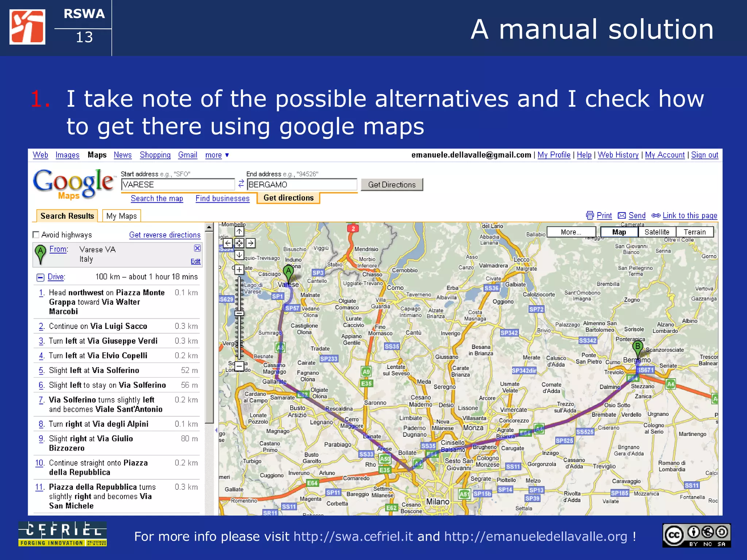Click the A marker icon beside From
This screenshot has width=747, height=560.
(x=40, y=254)
